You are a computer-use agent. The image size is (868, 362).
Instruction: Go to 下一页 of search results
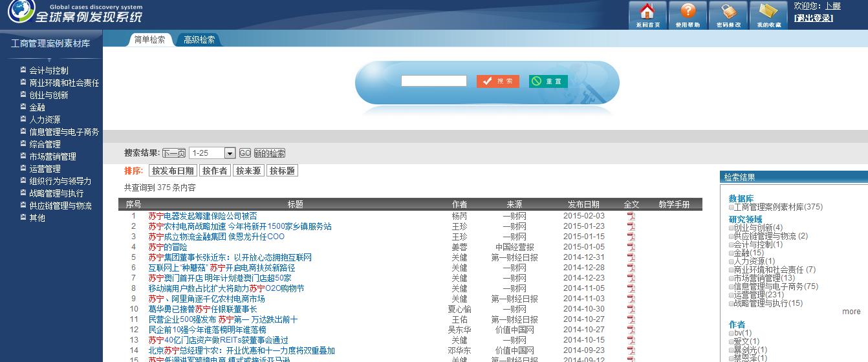[x=174, y=153]
